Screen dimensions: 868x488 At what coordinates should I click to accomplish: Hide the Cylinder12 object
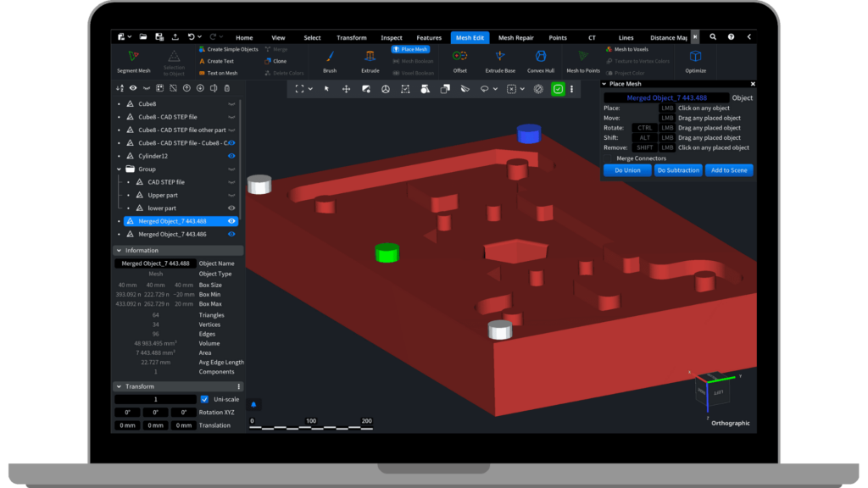[231, 156]
